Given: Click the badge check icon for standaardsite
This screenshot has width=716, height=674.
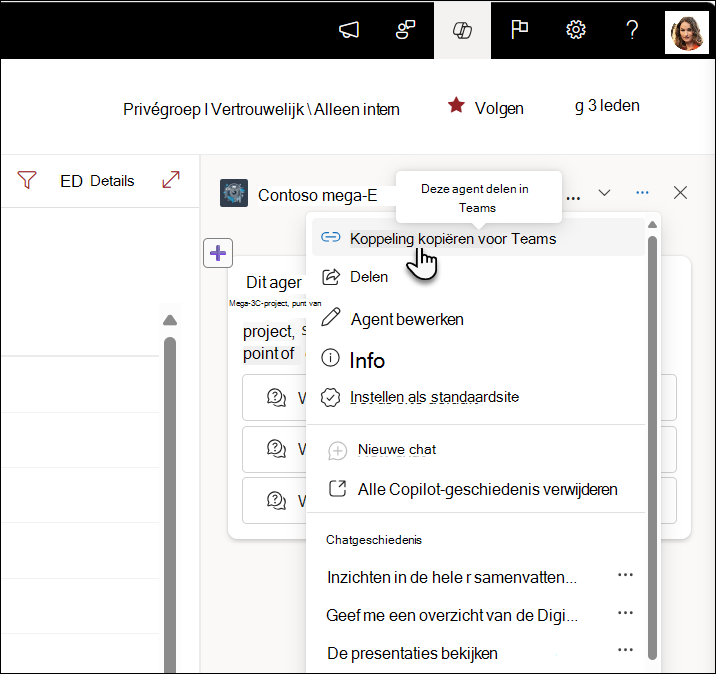Looking at the screenshot, I should click(x=330, y=397).
